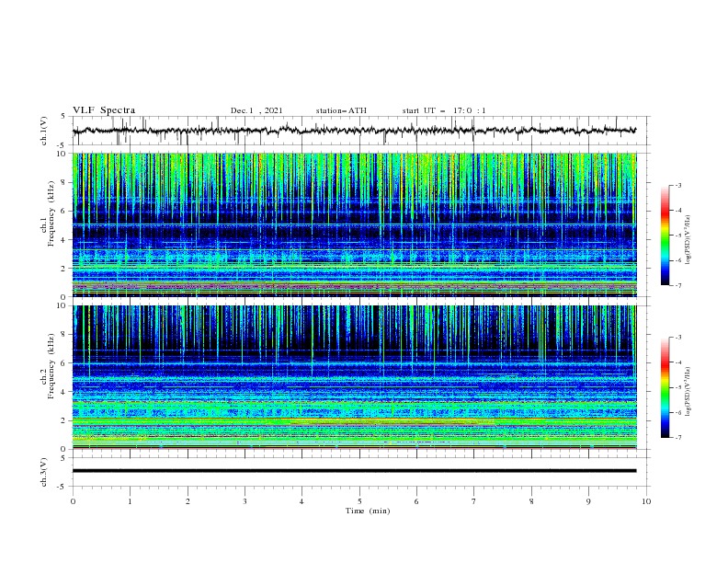
Task: Click the ch.2 PSD color scale bar
Action: (665, 387)
